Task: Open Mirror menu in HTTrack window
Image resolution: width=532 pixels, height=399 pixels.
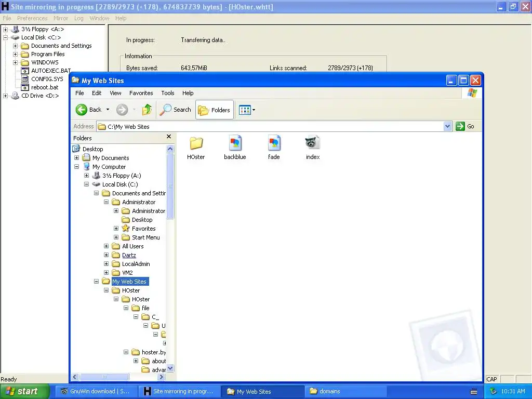Action: click(61, 18)
